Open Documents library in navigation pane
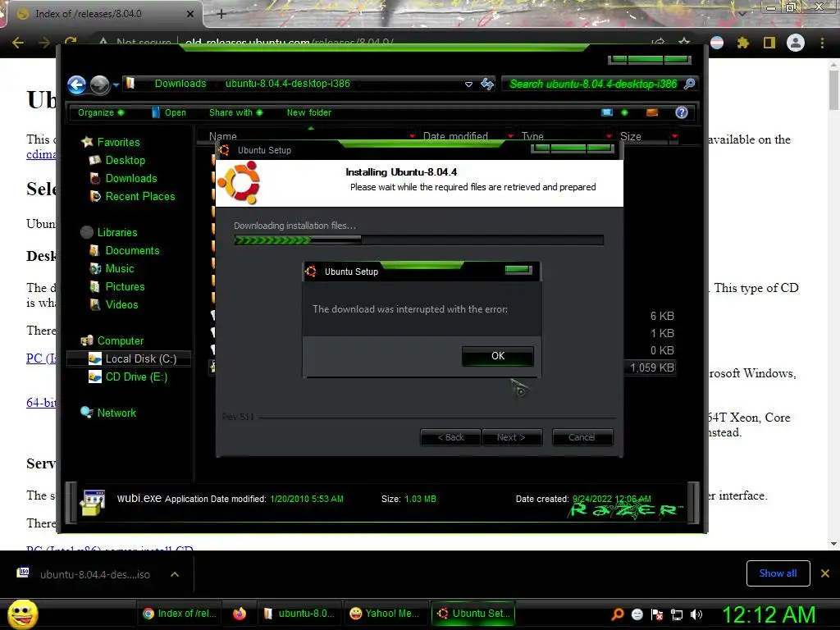Screen dimensions: 840x630 [132, 251]
